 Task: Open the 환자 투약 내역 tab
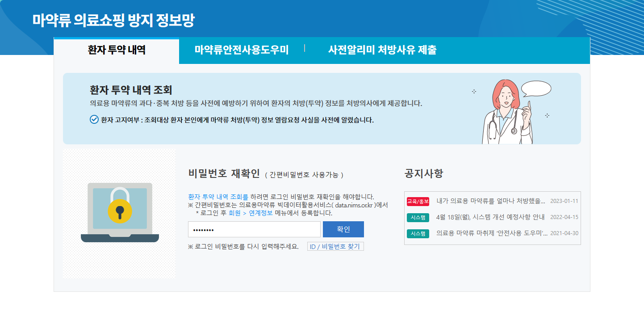[x=117, y=50]
